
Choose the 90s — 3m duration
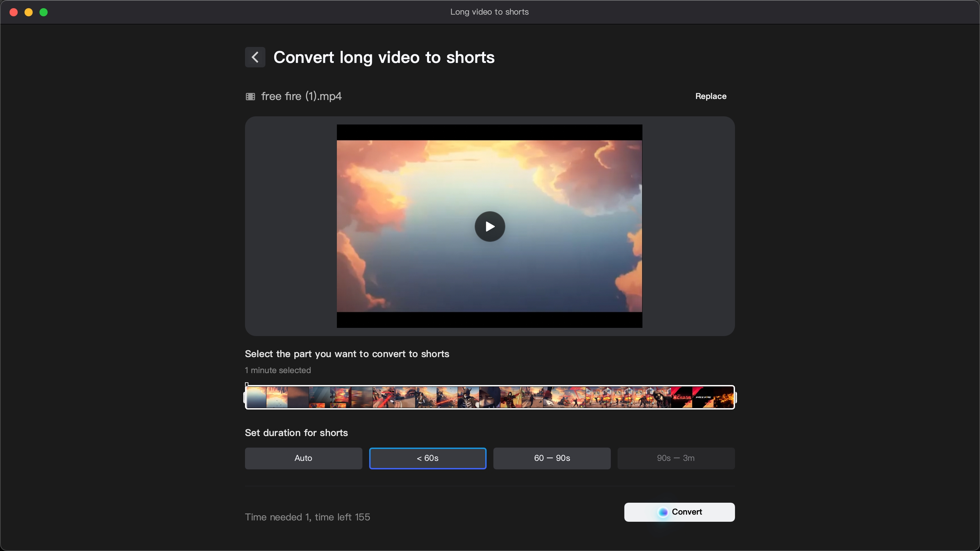676,458
